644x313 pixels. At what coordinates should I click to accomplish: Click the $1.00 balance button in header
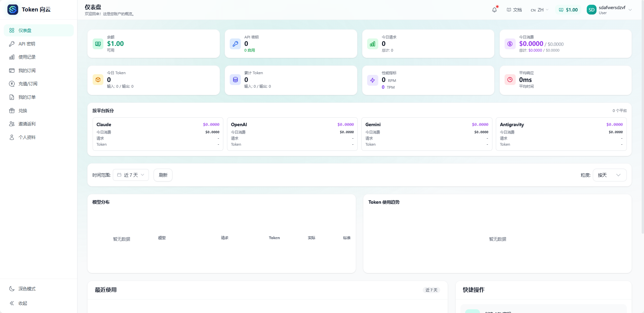pos(568,10)
